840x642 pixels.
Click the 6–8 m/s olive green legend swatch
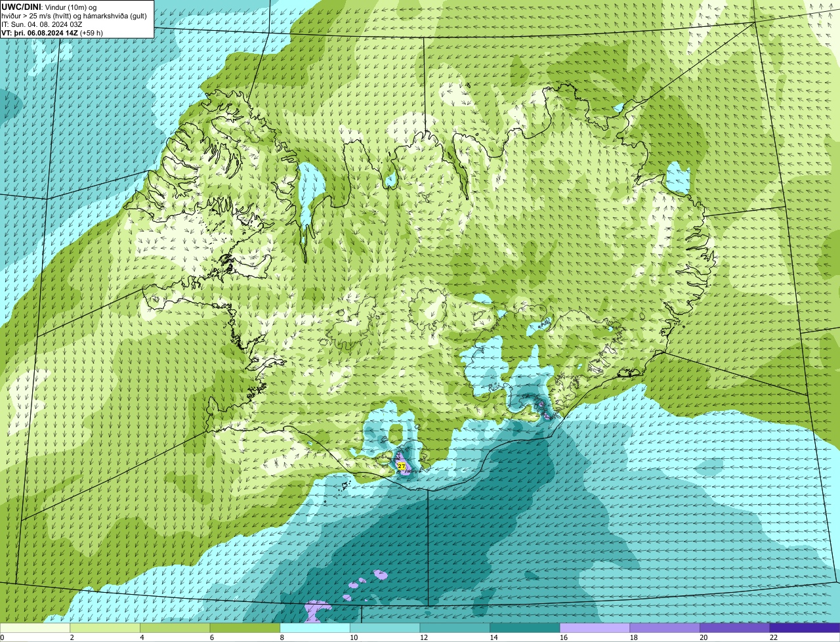[x=245, y=628]
